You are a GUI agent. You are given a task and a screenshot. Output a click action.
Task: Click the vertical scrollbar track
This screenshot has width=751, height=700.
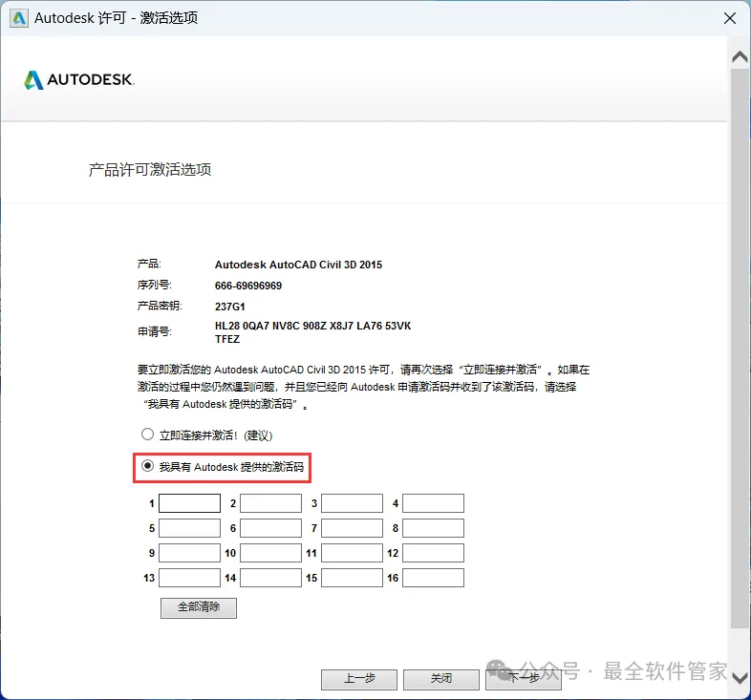coord(740,349)
